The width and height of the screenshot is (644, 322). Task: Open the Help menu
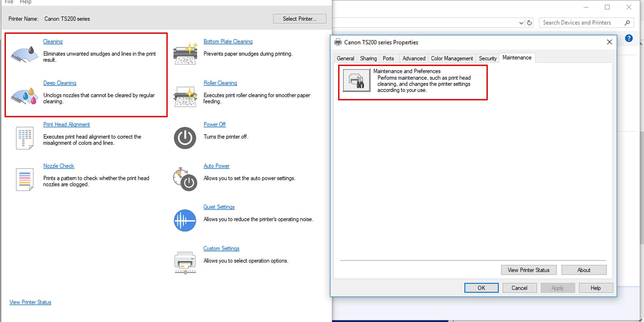pyautogui.click(x=25, y=2)
